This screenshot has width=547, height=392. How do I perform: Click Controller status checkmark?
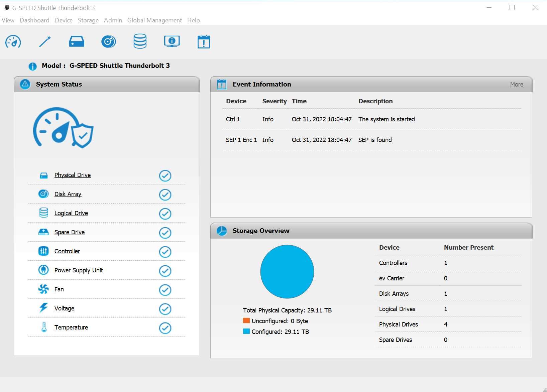[165, 252]
